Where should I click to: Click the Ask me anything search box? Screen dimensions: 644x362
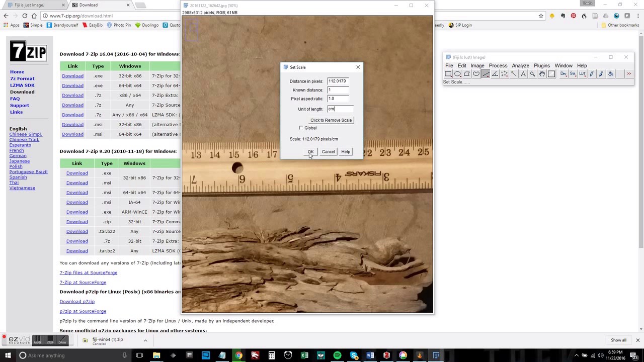[73, 355]
